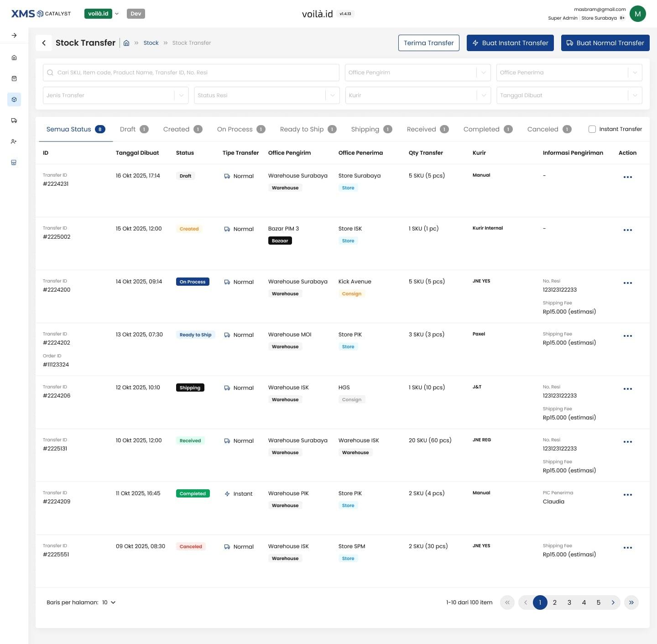Click the home icon in the breadcrumb
This screenshot has width=657, height=644.
(x=126, y=43)
